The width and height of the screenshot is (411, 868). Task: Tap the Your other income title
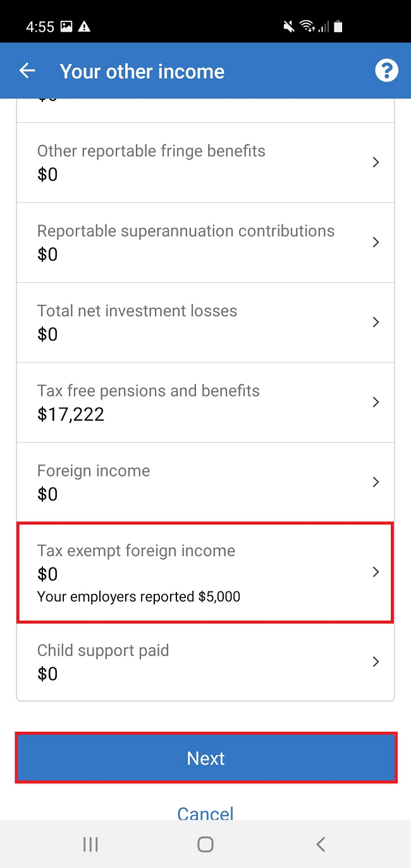point(142,71)
